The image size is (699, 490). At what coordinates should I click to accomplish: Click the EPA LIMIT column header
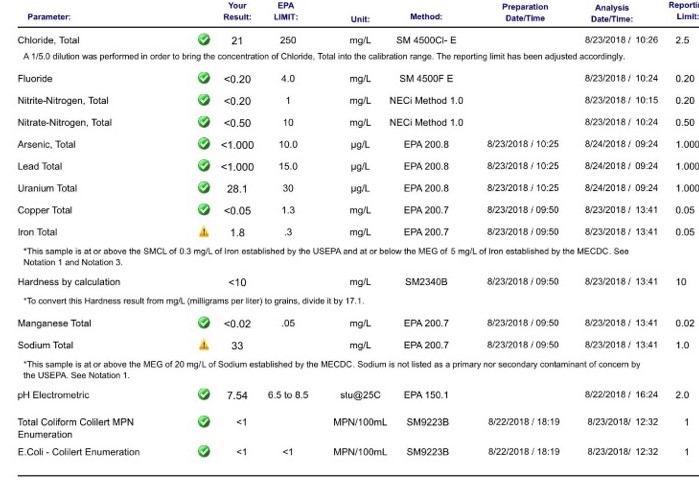coord(286,11)
